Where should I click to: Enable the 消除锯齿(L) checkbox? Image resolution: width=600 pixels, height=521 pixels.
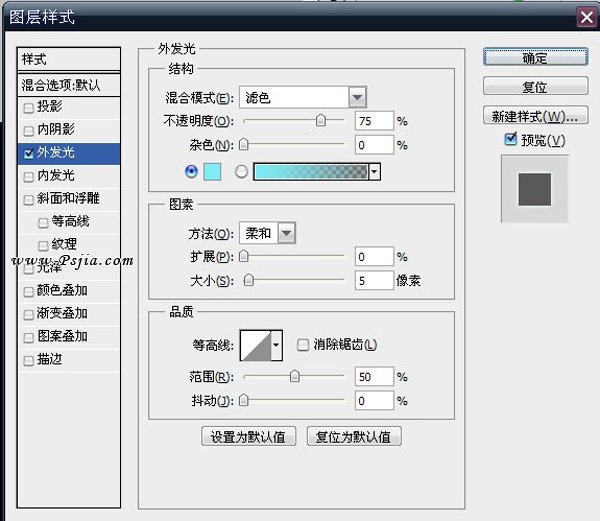(303, 345)
